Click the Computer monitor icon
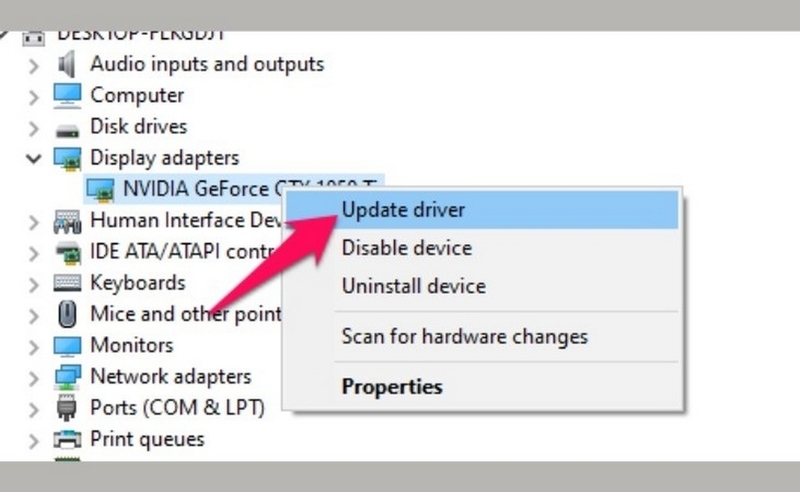This screenshot has width=800, height=492. 67,95
